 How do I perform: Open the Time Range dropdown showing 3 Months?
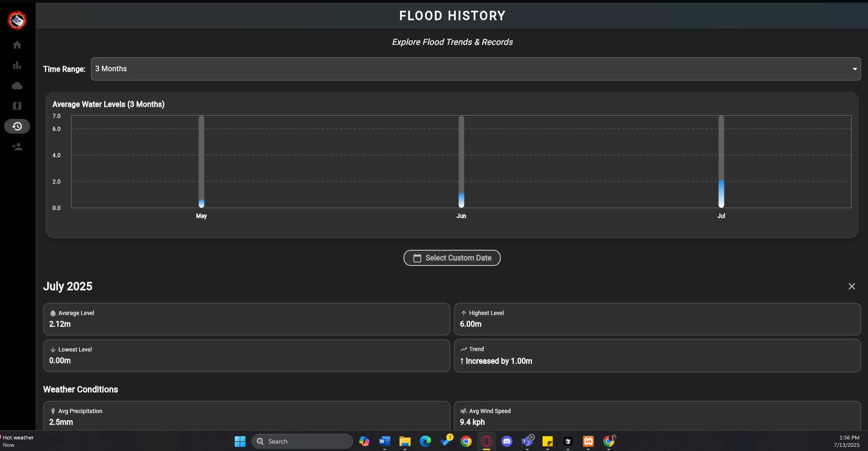point(476,69)
